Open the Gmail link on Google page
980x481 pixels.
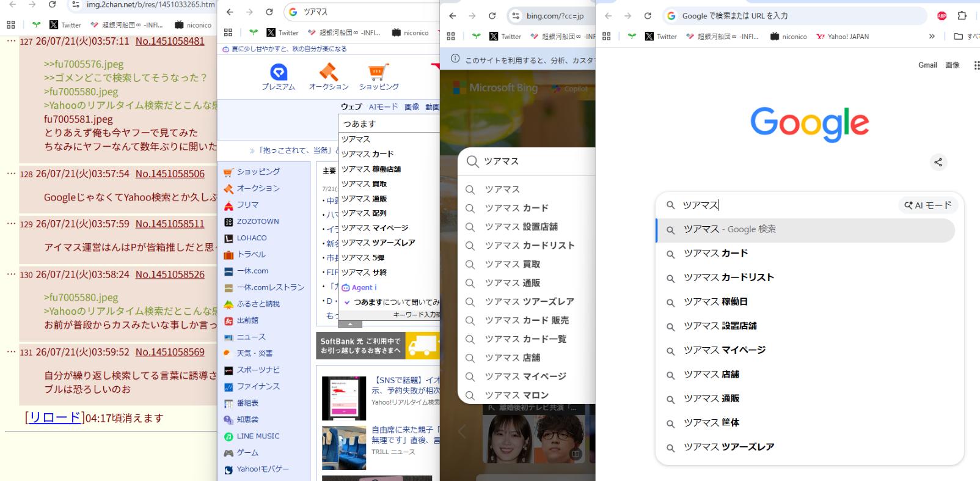(x=927, y=65)
